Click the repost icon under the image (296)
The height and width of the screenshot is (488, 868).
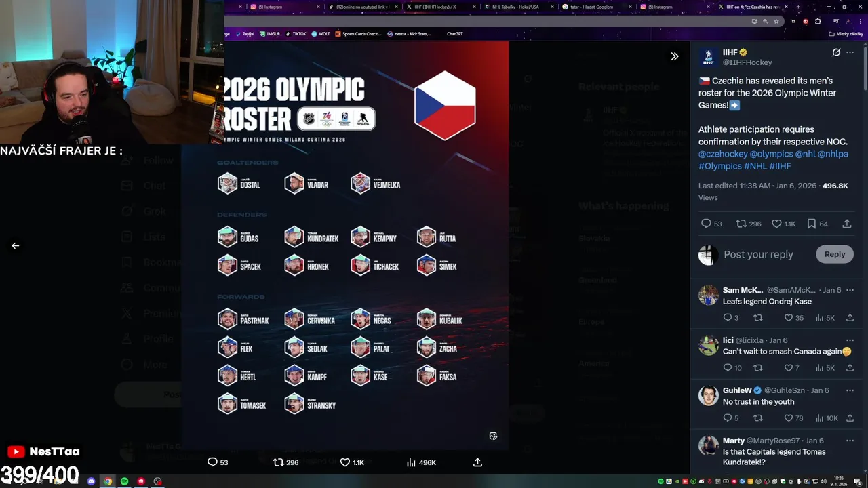[x=278, y=462]
